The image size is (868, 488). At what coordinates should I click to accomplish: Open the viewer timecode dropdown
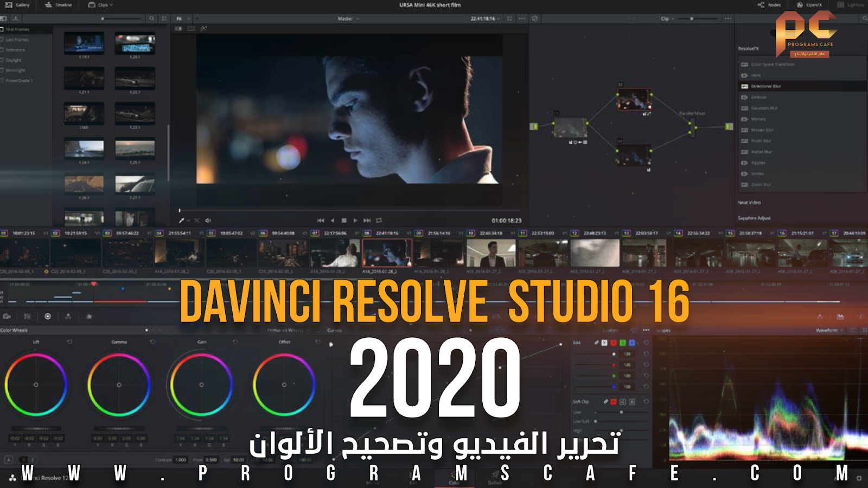[x=486, y=19]
